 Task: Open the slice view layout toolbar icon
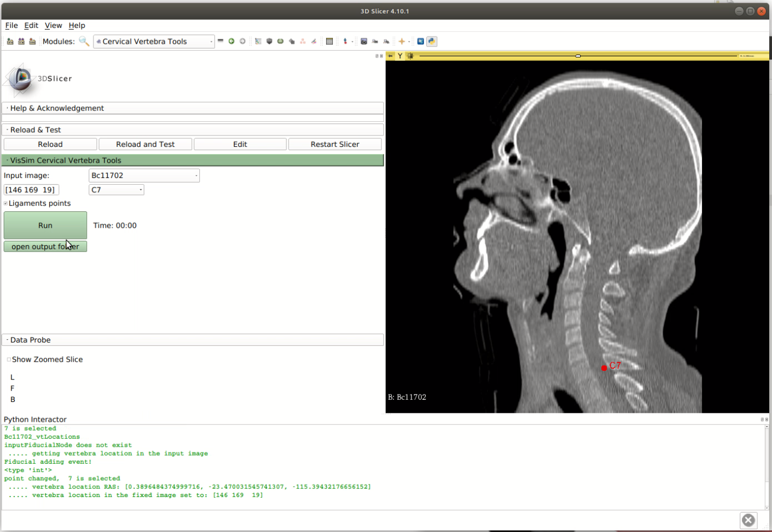pyautogui.click(x=329, y=42)
